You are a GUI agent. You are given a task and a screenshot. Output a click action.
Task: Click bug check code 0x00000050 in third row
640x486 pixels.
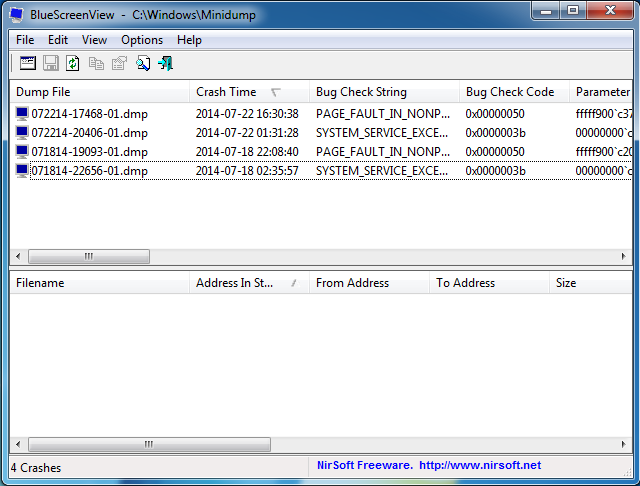495,152
